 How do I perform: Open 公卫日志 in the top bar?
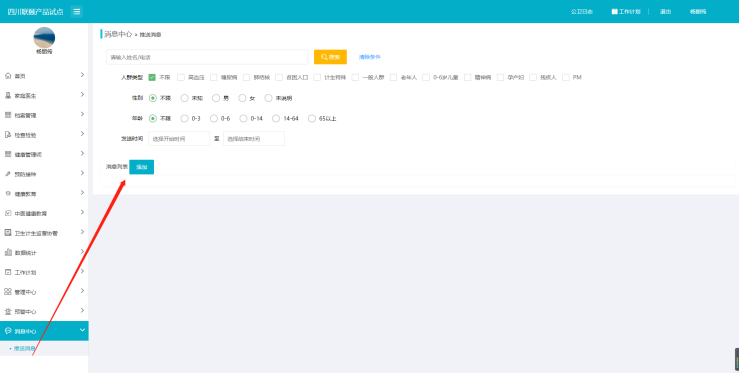coord(581,12)
